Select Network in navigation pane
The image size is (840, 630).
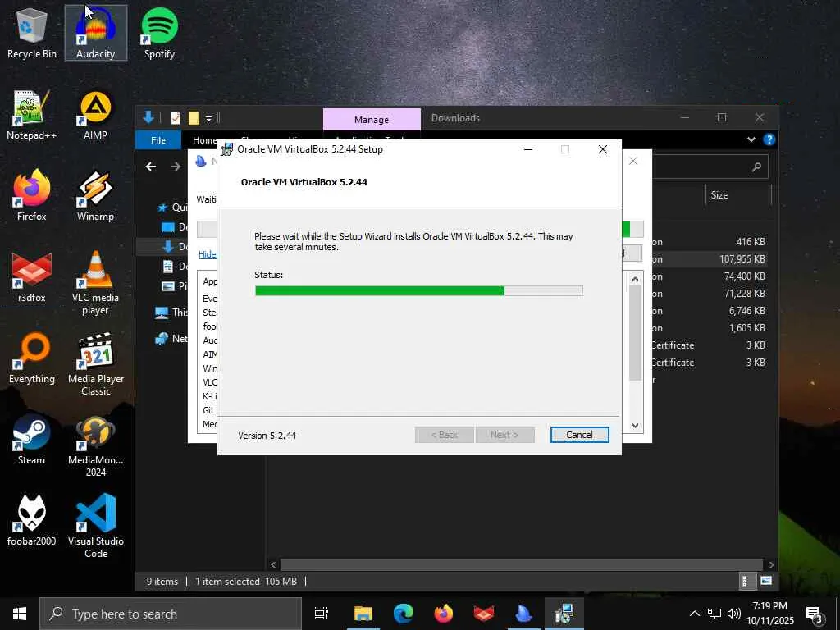pyautogui.click(x=171, y=339)
